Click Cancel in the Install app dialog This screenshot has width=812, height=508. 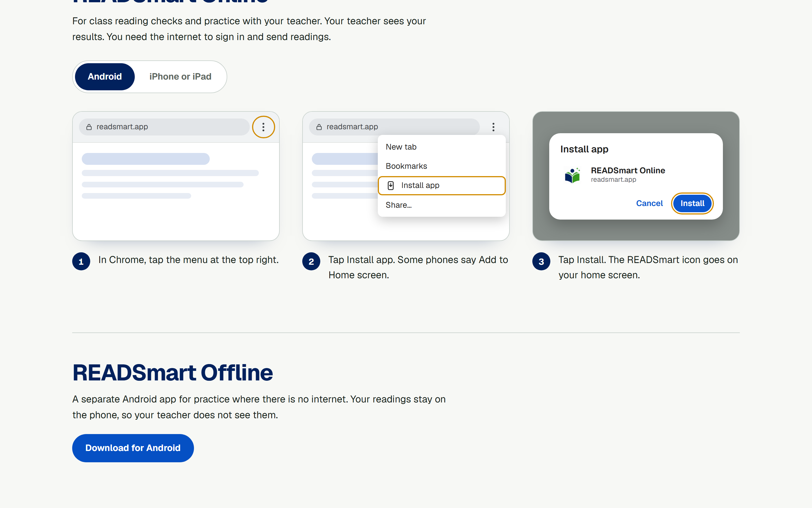click(649, 203)
